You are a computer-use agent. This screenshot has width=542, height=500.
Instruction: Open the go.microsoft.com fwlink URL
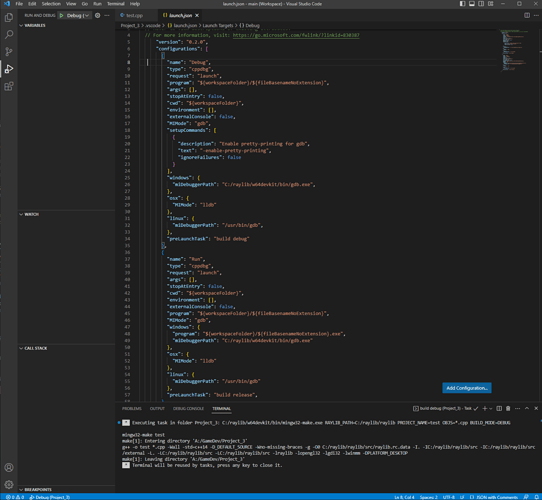pos(296,35)
